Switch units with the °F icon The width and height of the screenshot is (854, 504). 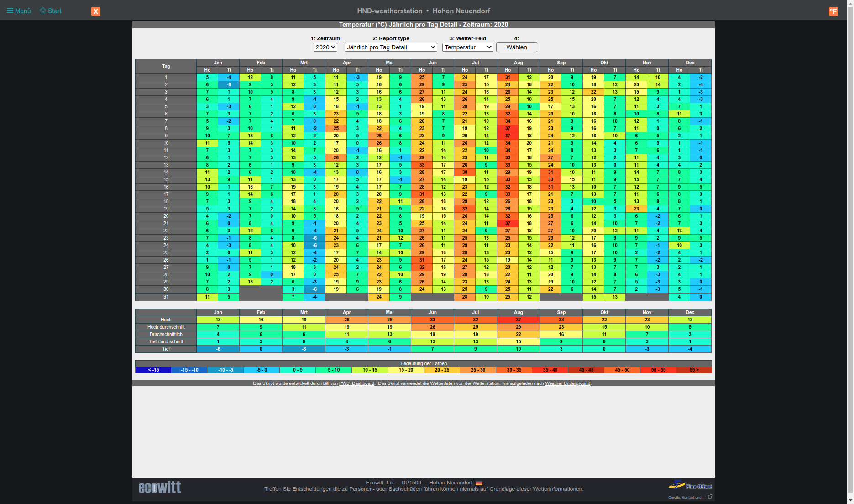(x=833, y=11)
